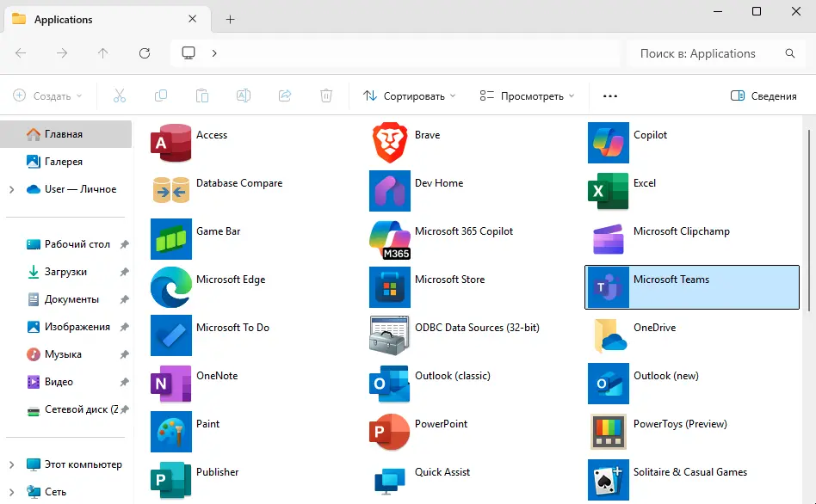This screenshot has width=816, height=504.
Task: Open the Сортировать sort dropdown
Action: click(409, 96)
